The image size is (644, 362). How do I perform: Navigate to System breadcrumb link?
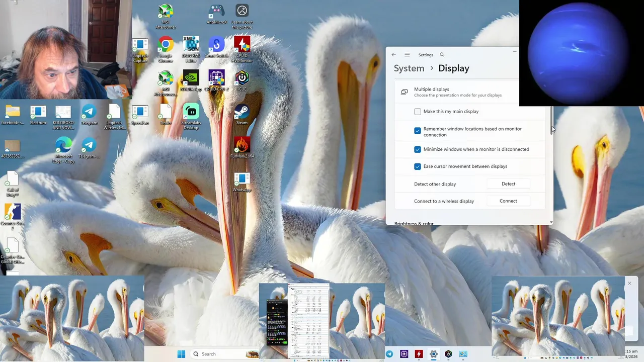409,68
